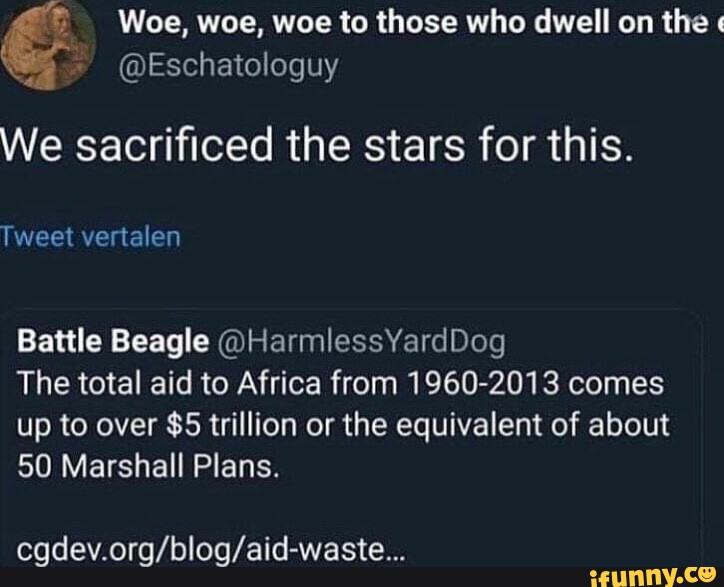Open Battle Beagle's profile name
Viewport: 724px width, 587px height.
(x=113, y=342)
